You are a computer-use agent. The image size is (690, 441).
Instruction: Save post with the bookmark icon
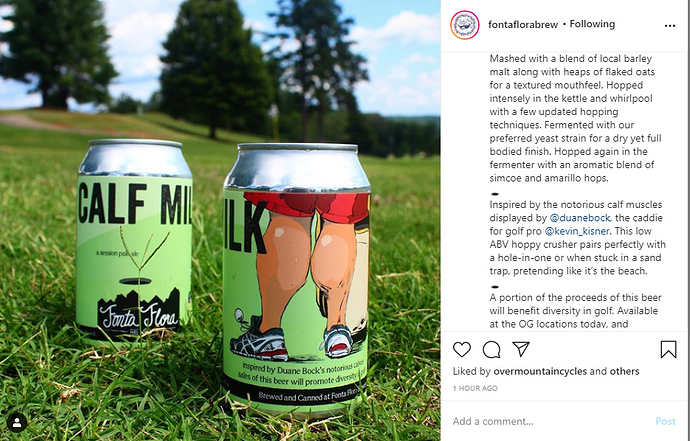(x=668, y=349)
